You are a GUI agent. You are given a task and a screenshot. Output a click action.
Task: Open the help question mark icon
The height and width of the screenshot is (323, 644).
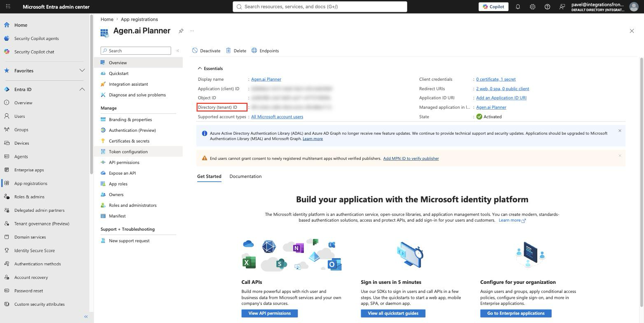547,7
